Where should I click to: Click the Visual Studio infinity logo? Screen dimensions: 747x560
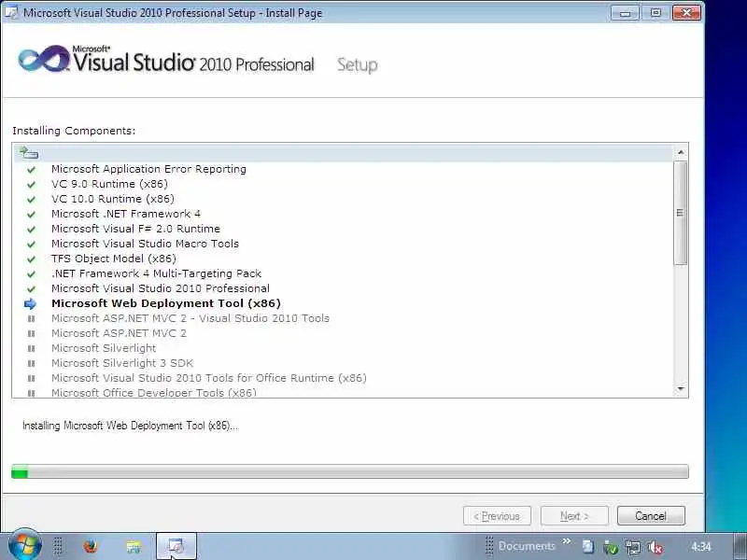pos(44,60)
